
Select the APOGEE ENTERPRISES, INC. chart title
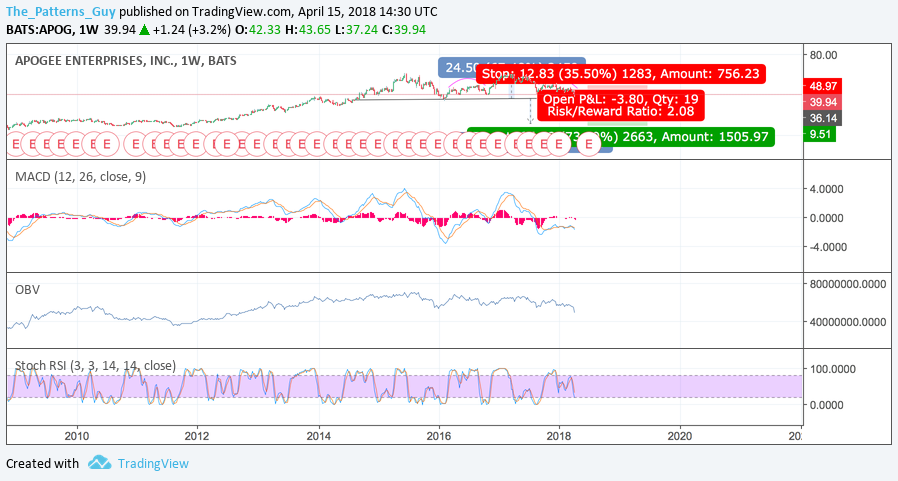pos(125,61)
